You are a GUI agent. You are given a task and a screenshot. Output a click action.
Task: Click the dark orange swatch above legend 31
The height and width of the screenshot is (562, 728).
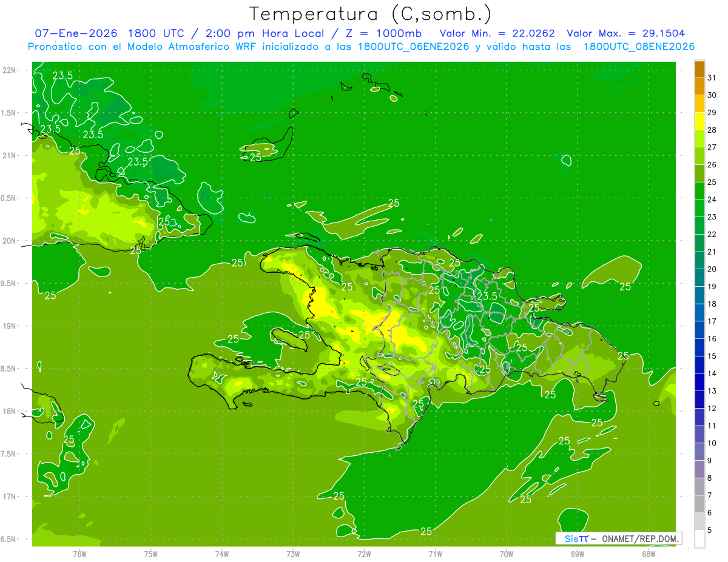pyautogui.click(x=699, y=69)
